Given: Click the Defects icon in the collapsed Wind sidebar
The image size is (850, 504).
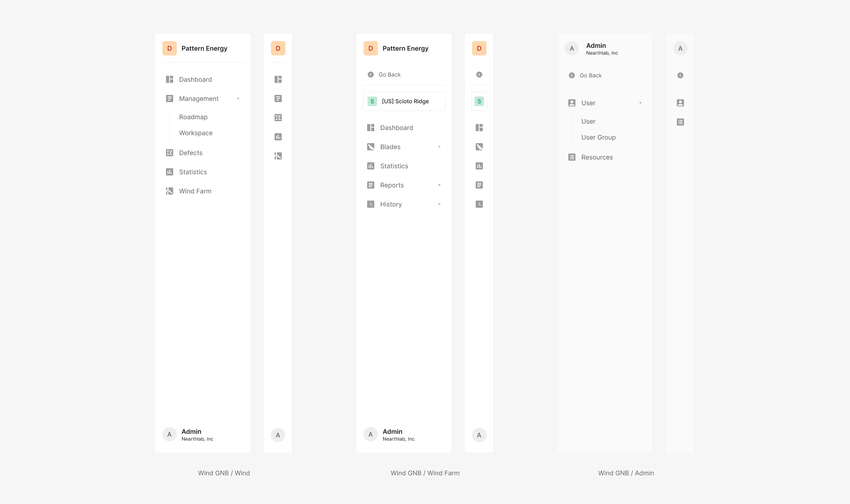Looking at the screenshot, I should click(x=278, y=118).
